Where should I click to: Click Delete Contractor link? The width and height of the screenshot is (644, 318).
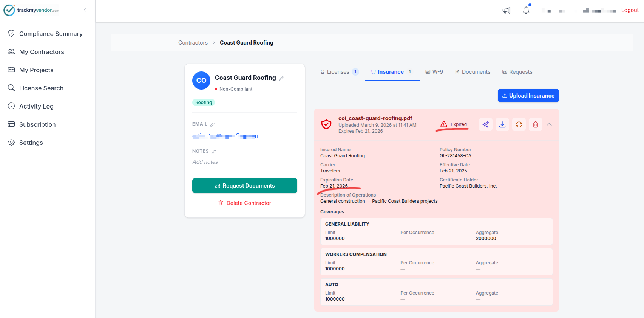point(245,203)
